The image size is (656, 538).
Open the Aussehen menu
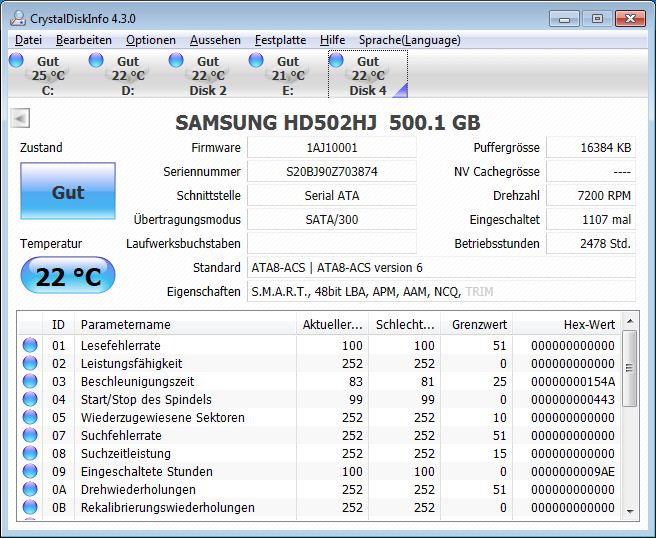pyautogui.click(x=215, y=40)
